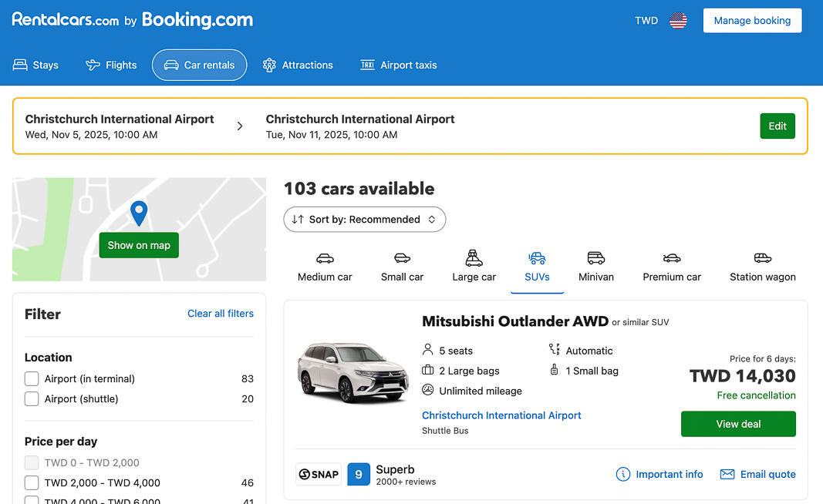
Task: Open the Flights tab
Action: pyautogui.click(x=111, y=65)
